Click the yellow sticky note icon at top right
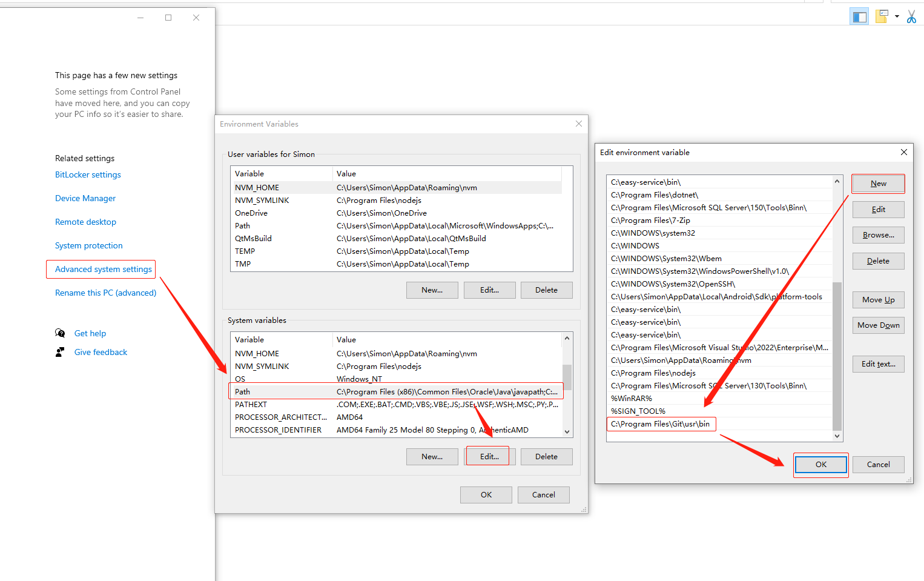 tap(882, 17)
